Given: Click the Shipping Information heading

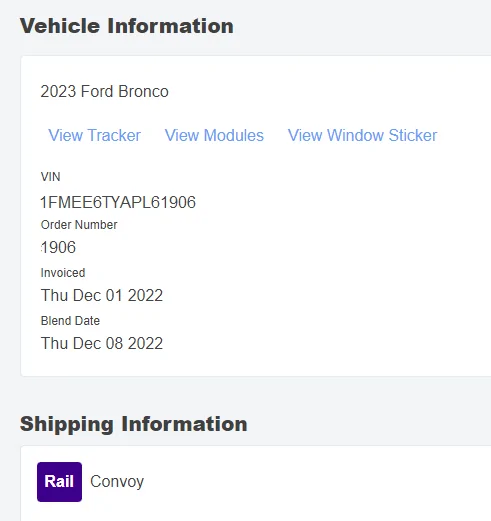Looking at the screenshot, I should [x=134, y=424].
